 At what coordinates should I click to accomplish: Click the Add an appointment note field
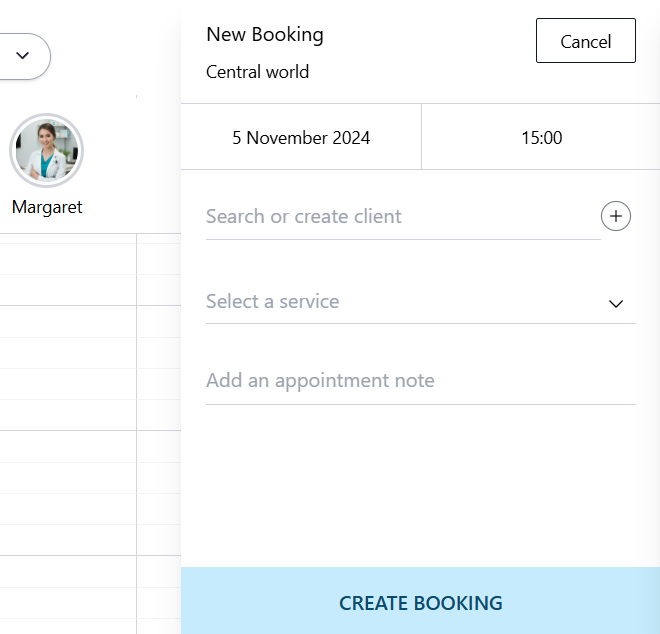pos(420,381)
